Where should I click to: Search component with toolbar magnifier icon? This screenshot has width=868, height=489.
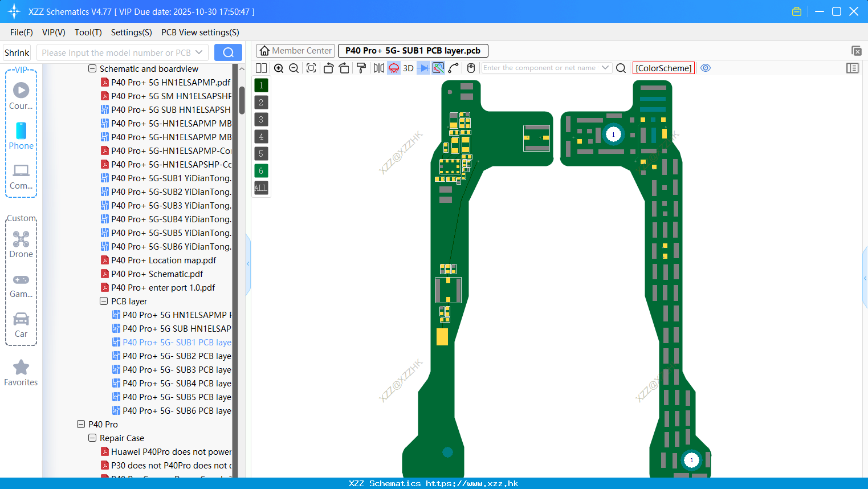click(621, 68)
